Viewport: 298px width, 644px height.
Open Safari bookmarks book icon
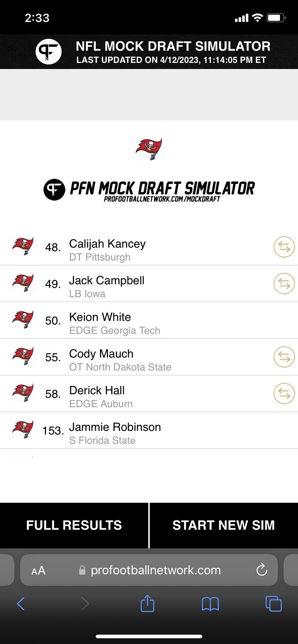pos(211,604)
